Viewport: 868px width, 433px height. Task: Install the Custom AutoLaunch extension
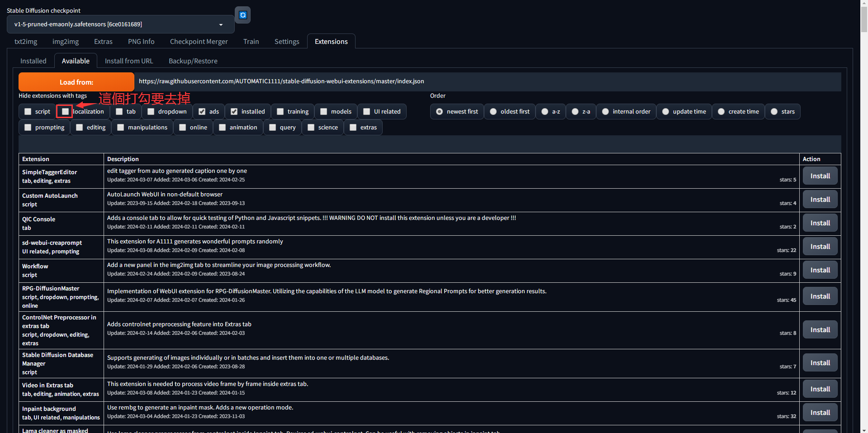pyautogui.click(x=820, y=200)
